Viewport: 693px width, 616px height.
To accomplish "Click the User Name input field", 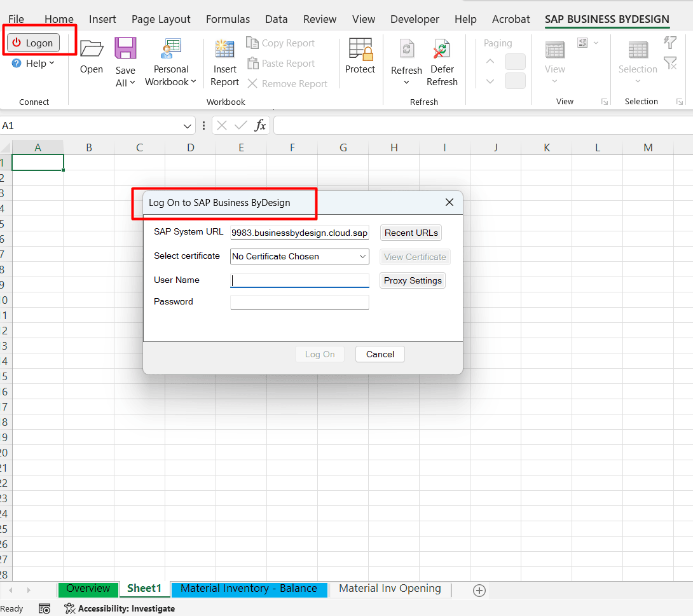I will tap(299, 280).
